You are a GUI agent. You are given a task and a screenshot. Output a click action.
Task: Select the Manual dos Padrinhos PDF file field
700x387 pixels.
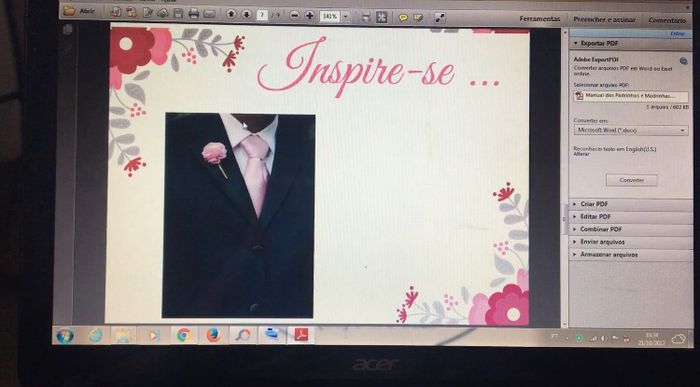pos(630,96)
